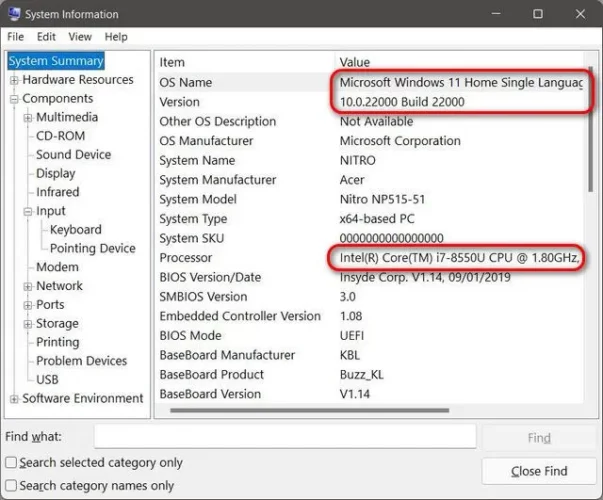
Task: Close the System Information window
Action: click(x=580, y=14)
